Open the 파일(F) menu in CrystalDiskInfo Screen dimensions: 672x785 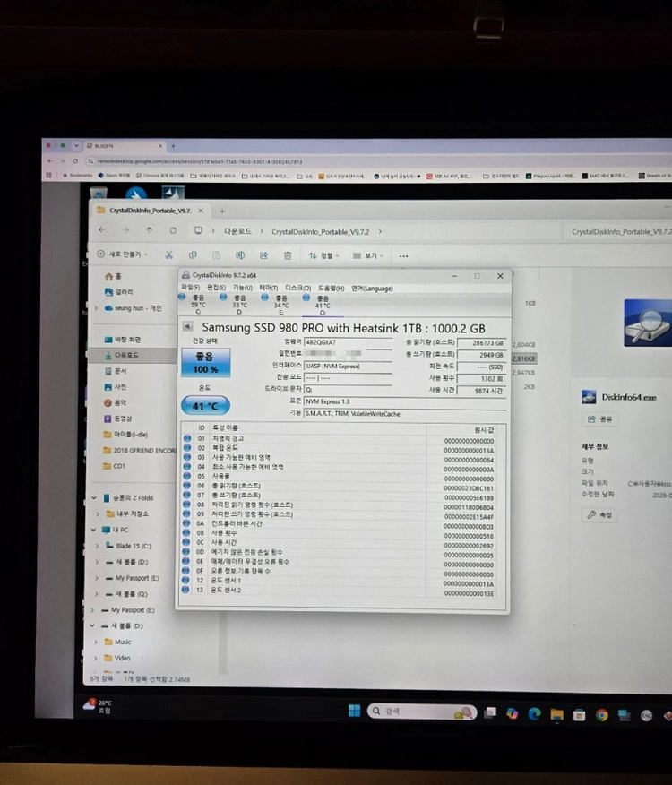pyautogui.click(x=190, y=288)
